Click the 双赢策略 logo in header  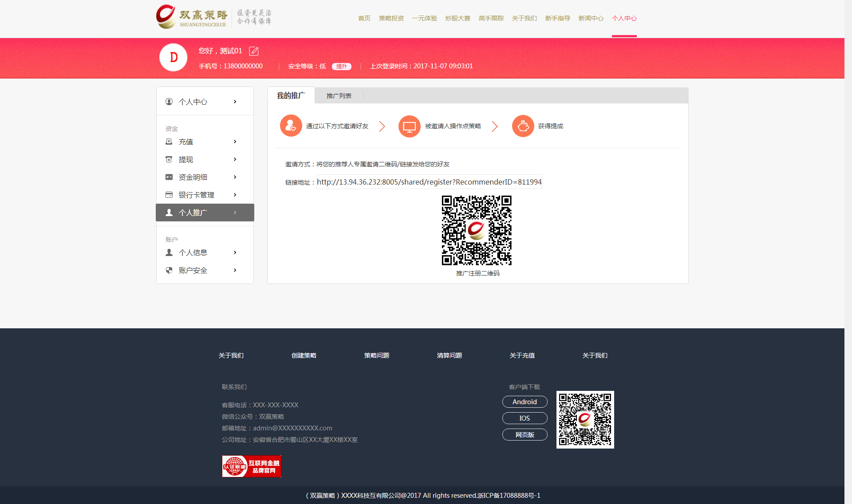tap(214, 17)
